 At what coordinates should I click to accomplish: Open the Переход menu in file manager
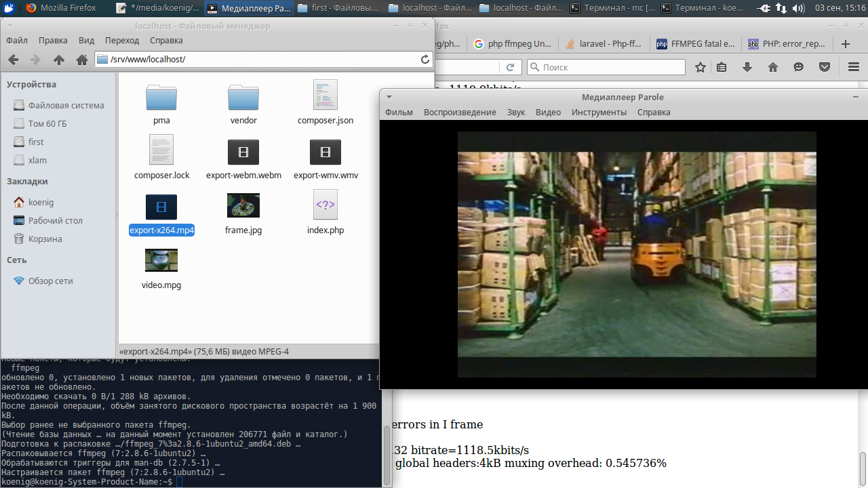122,41
